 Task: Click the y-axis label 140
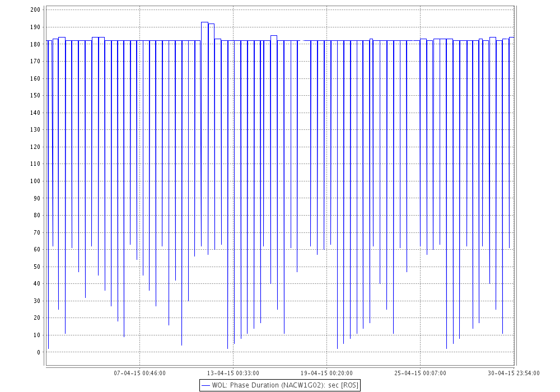coord(35,113)
